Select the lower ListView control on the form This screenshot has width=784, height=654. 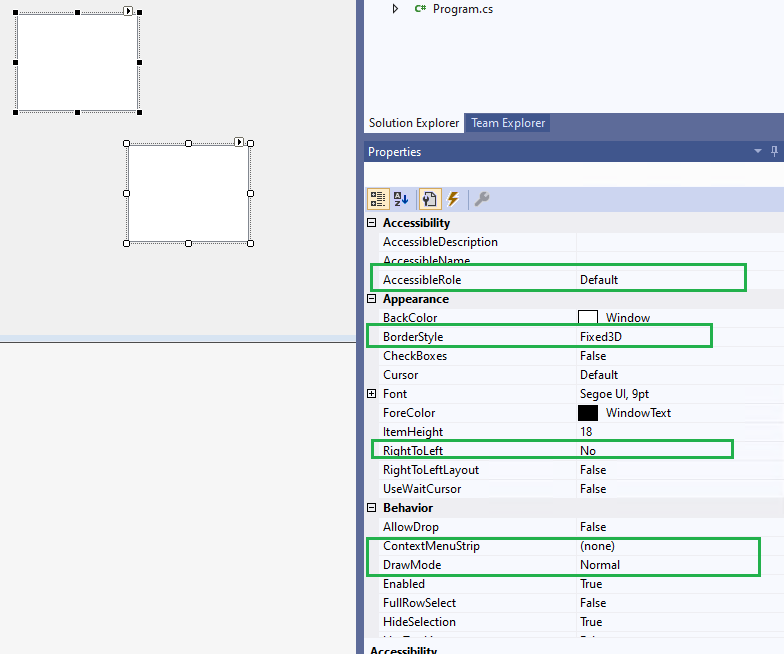tap(188, 194)
